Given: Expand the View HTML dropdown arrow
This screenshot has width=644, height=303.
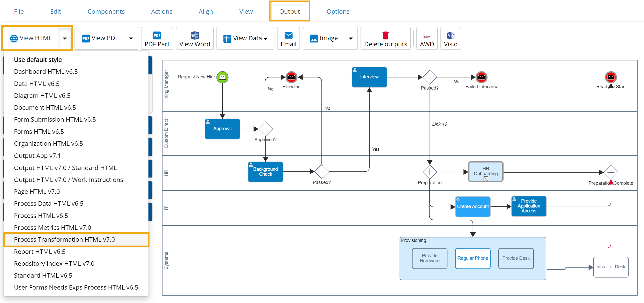Looking at the screenshot, I should pyautogui.click(x=65, y=38).
